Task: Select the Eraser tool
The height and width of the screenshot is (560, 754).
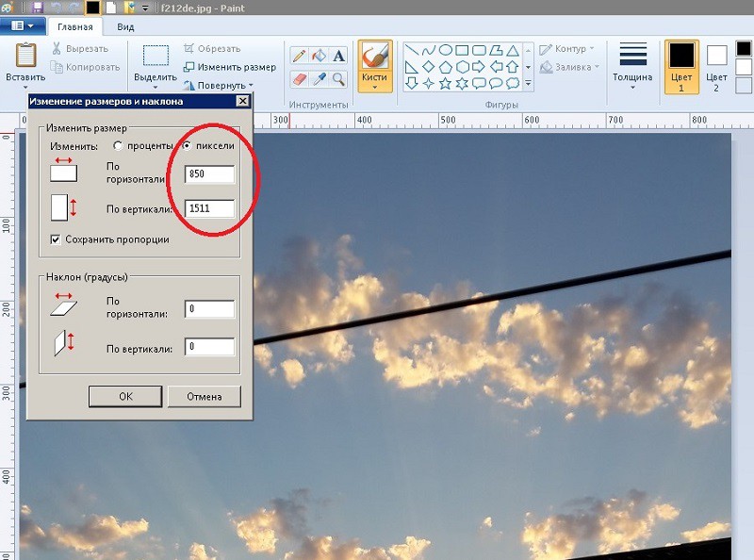Action: (x=299, y=80)
